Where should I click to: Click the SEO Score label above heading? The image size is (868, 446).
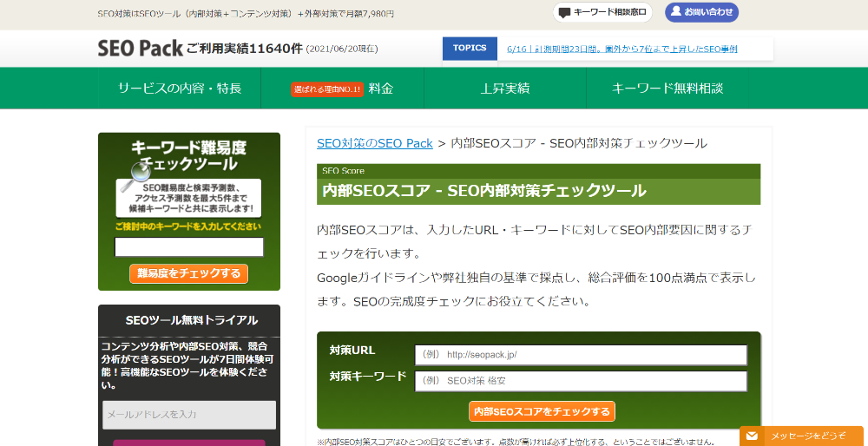343,171
